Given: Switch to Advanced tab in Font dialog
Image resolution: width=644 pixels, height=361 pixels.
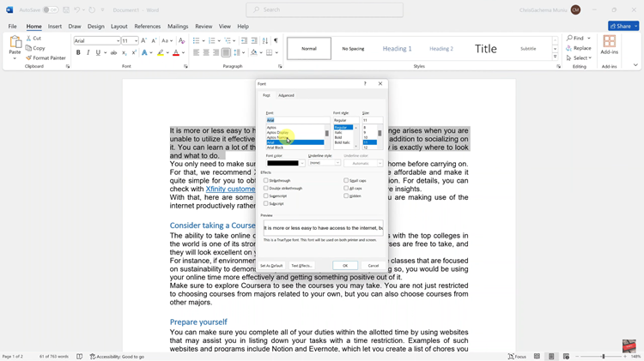Looking at the screenshot, I should [x=286, y=95].
